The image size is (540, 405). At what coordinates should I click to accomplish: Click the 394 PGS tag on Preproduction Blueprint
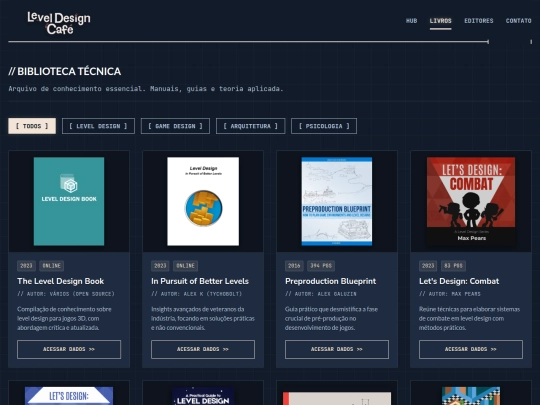click(321, 266)
